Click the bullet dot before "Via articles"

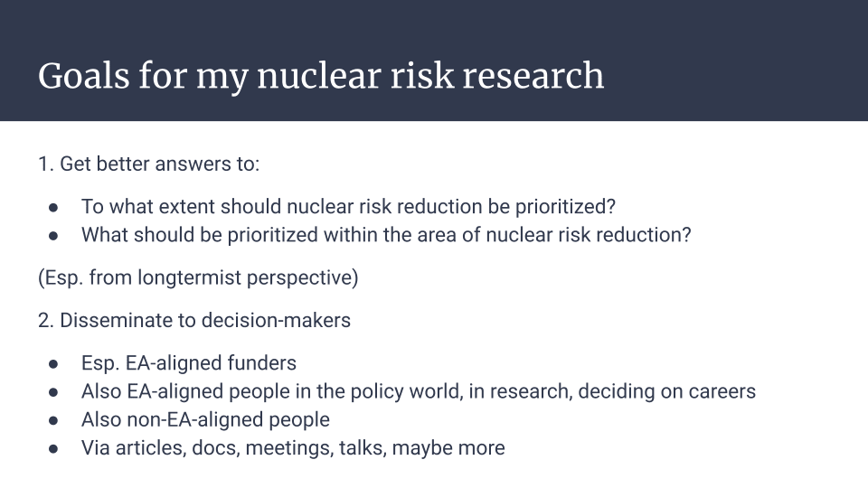coord(53,449)
